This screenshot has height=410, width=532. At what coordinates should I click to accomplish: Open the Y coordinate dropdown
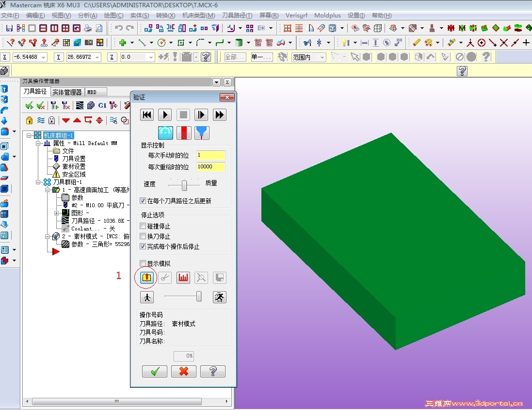coord(97,57)
